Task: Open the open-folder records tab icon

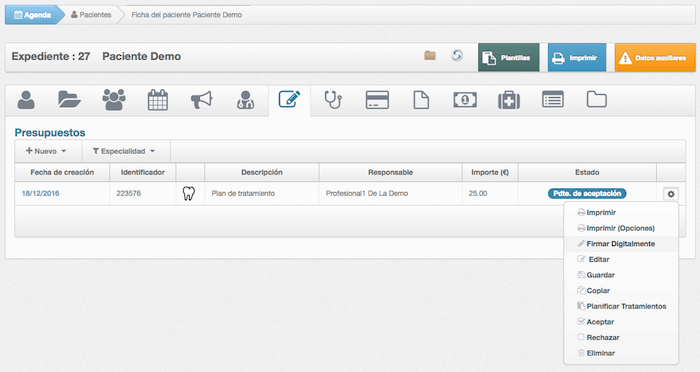Action: click(69, 100)
